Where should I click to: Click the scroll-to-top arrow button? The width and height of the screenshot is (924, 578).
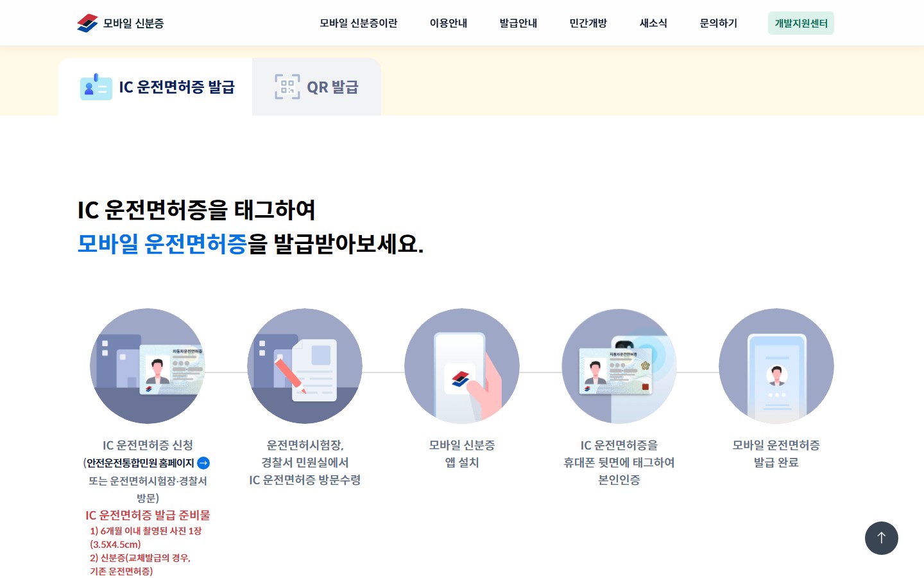[x=882, y=538]
